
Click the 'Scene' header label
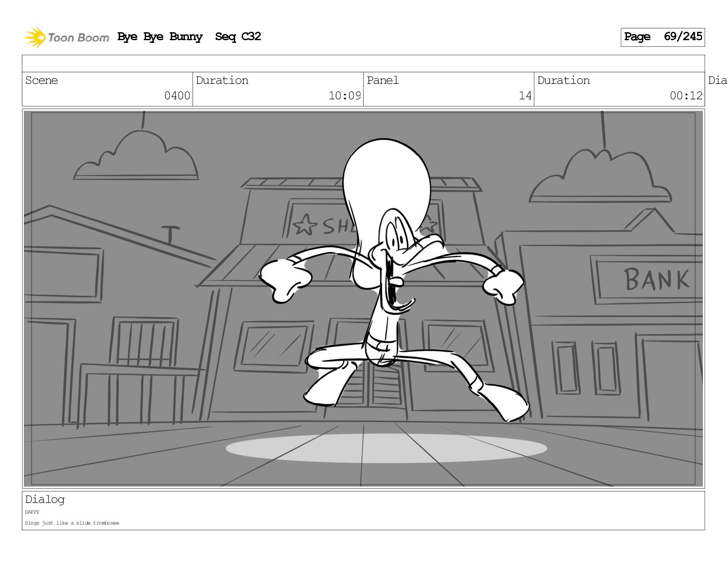tap(41, 80)
